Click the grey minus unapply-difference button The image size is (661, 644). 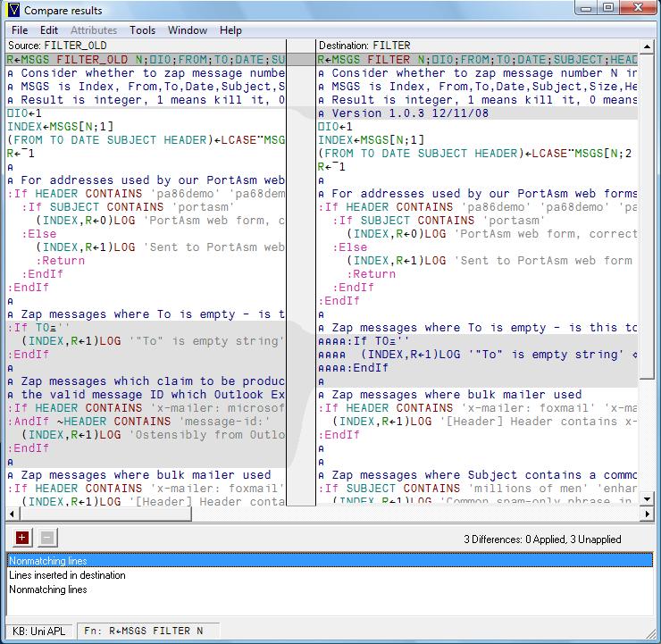(47, 537)
